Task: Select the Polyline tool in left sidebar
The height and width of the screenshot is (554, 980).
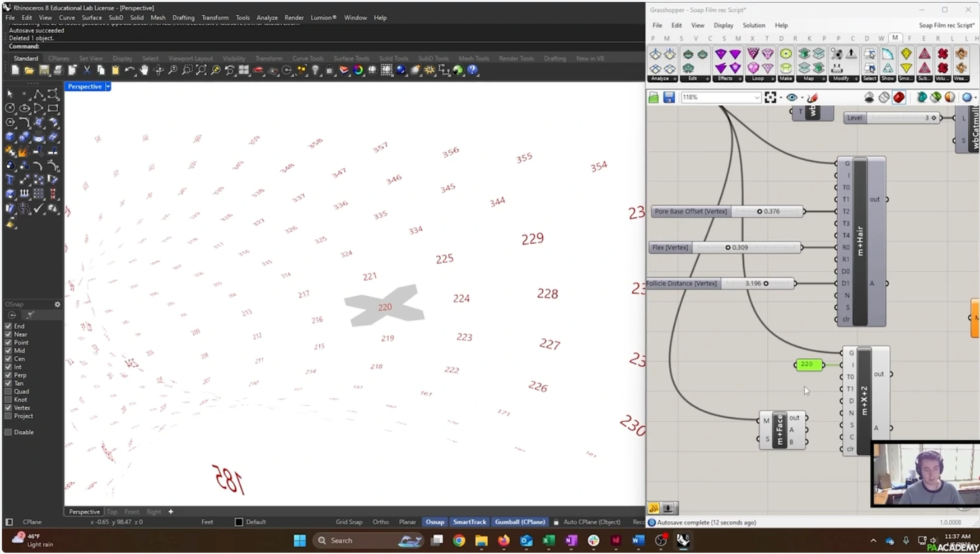Action: tap(39, 94)
